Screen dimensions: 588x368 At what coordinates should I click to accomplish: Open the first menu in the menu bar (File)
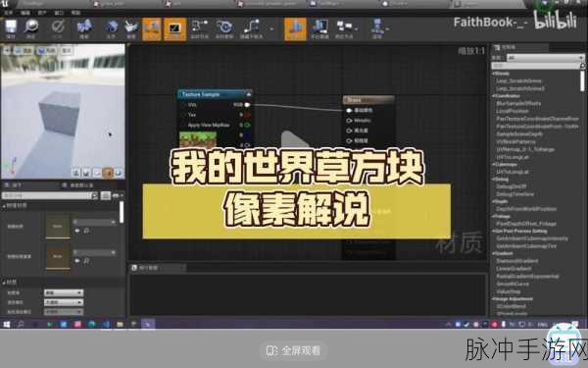coord(8,13)
